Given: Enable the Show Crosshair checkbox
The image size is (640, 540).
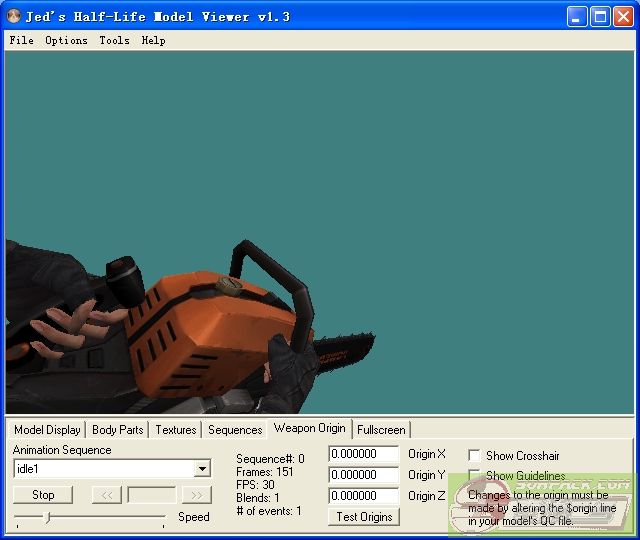Looking at the screenshot, I should point(474,456).
